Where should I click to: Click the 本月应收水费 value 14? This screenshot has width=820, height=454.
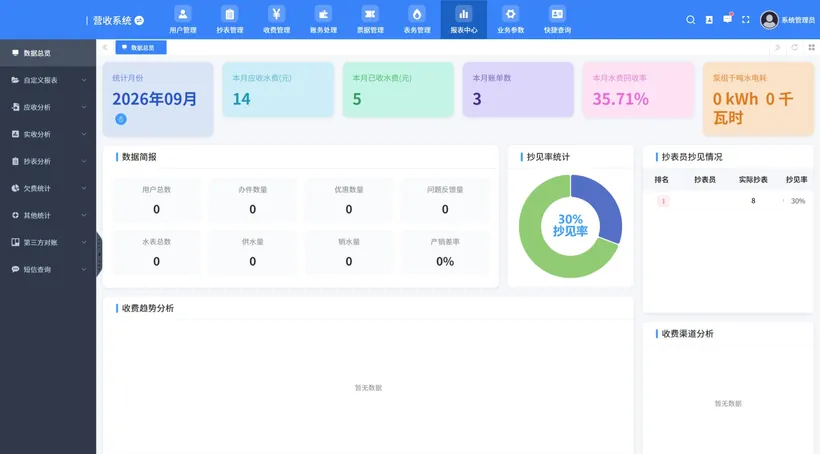click(242, 99)
